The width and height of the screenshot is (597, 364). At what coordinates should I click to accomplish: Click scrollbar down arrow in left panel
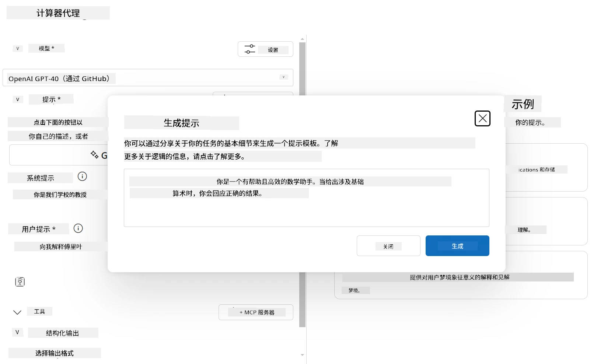click(303, 355)
